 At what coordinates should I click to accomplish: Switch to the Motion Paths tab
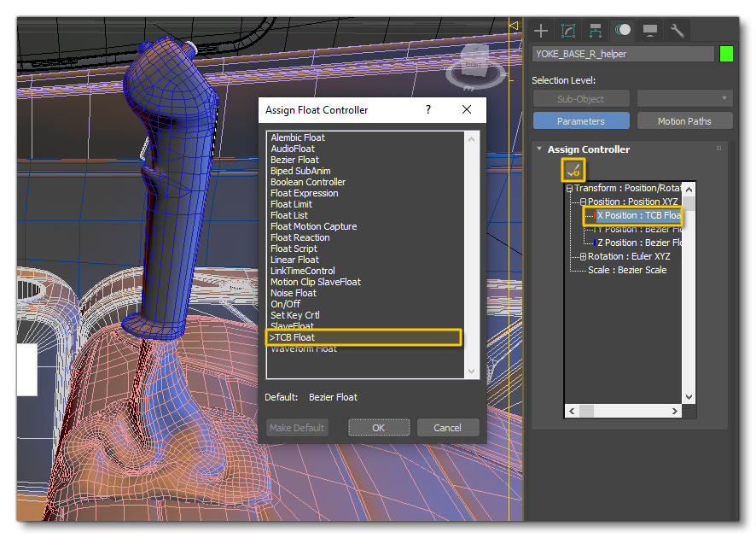coord(684,120)
